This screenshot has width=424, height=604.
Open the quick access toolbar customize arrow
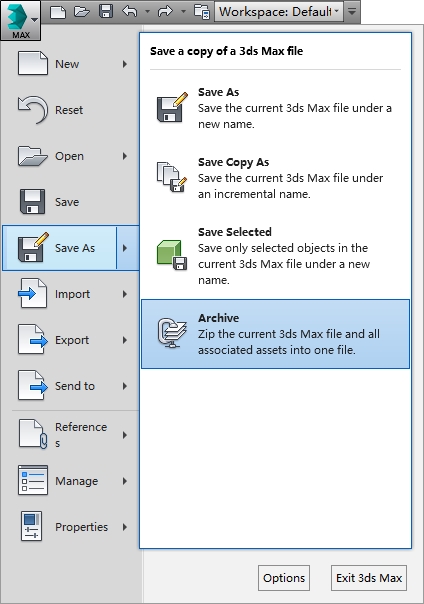352,12
